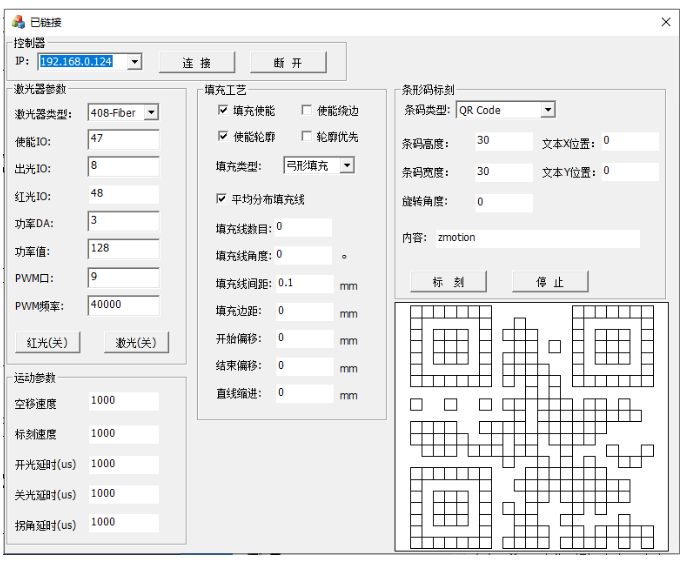Click the 开光延时(us) field
The height and width of the screenshot is (563, 688).
click(x=124, y=464)
